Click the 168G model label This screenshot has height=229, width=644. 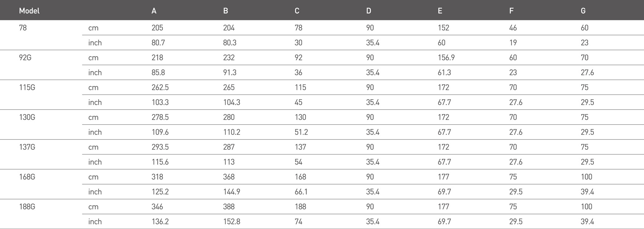(27, 177)
